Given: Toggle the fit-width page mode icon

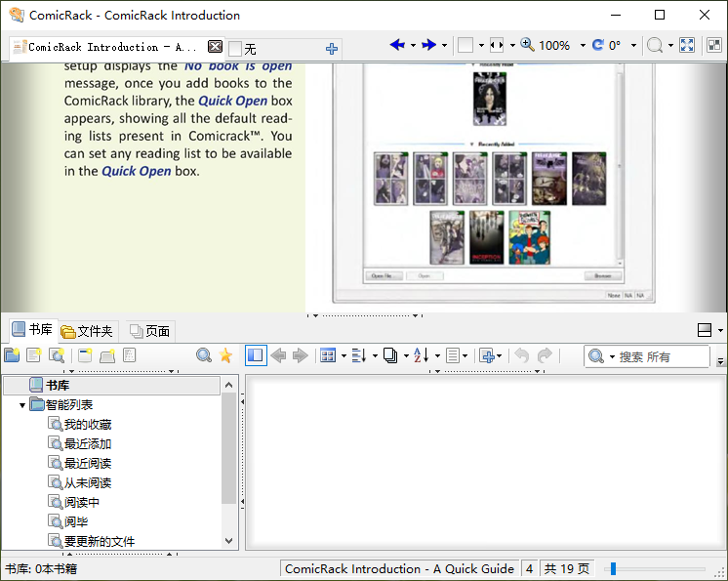Looking at the screenshot, I should 497,45.
